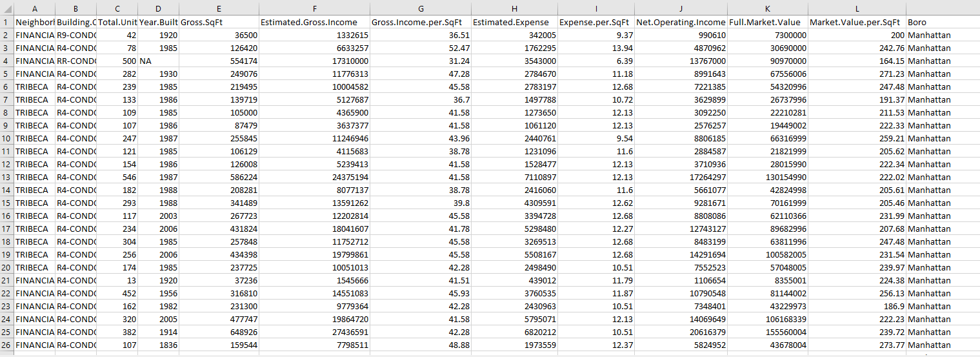The height and width of the screenshot is (357, 980).
Task: Click cell with value 1956 in Year.Built
Action: point(158,293)
